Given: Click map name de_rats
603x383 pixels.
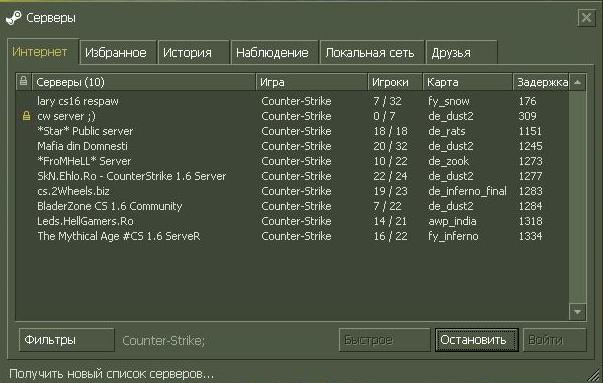Looking at the screenshot, I should coord(447,132).
